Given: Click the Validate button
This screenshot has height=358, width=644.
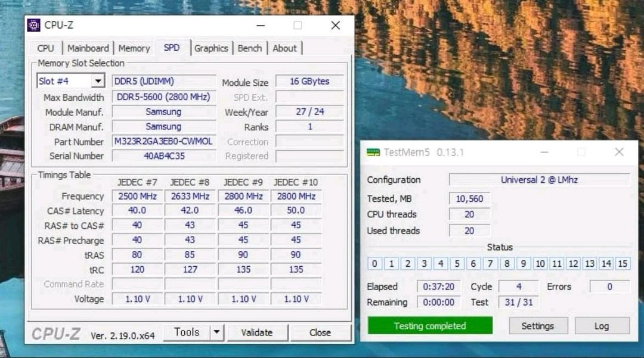Looking at the screenshot, I should point(256,332).
